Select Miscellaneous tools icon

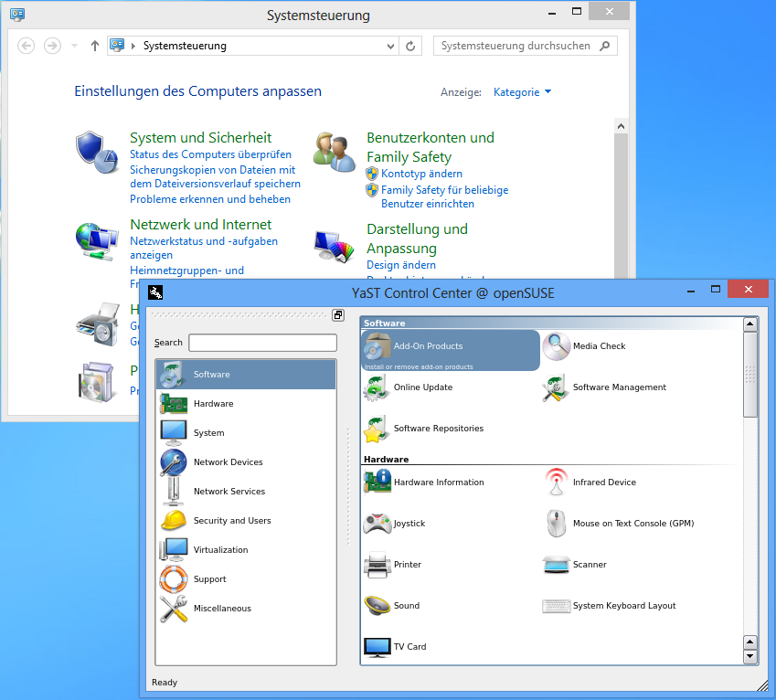[174, 608]
